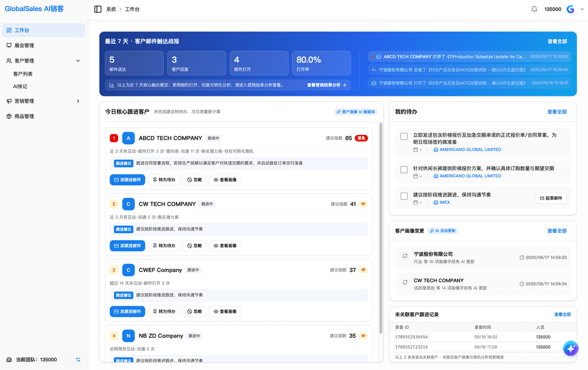Open first AMERICANO GLOBAL LIMITED link
Image resolution: width=588 pixels, height=370 pixels.
coord(467,150)
